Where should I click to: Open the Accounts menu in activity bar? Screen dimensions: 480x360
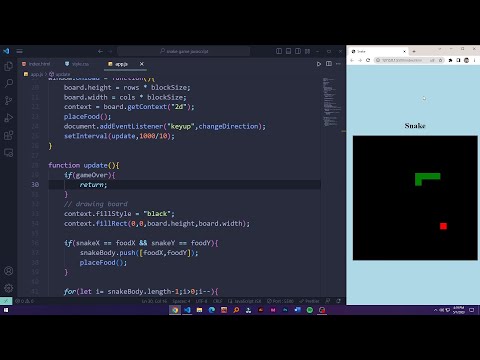coord(9,271)
